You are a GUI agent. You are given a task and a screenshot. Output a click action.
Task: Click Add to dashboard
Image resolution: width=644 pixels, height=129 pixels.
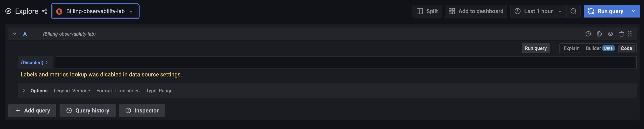476,11
